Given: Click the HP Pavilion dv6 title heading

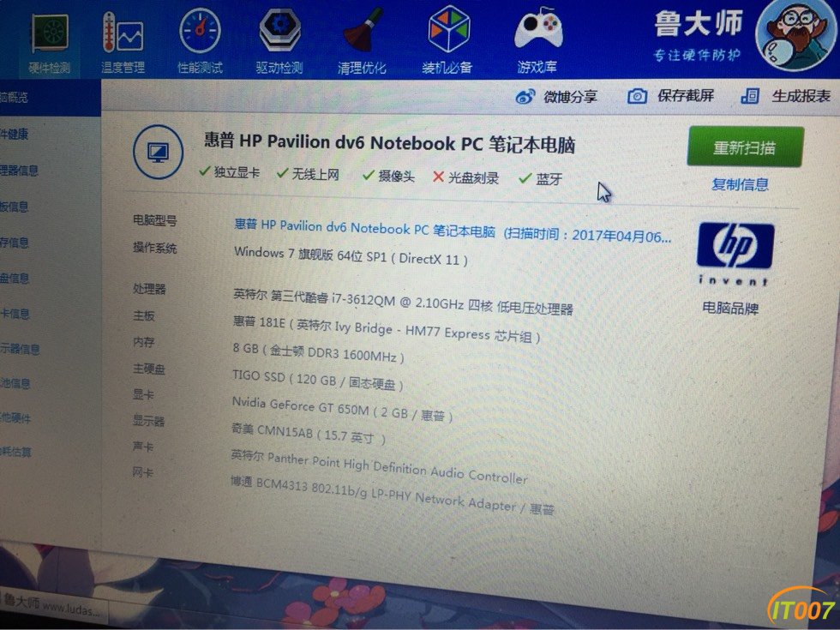Looking at the screenshot, I should tap(389, 143).
